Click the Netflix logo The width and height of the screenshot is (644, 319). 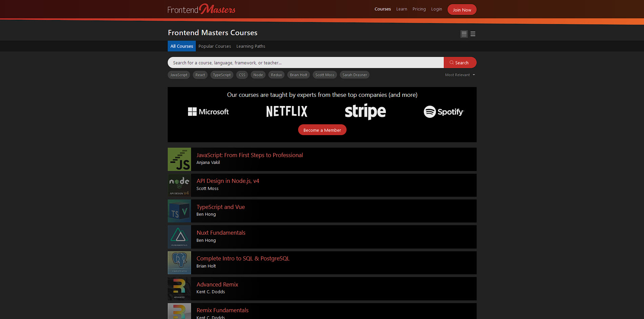(x=287, y=111)
